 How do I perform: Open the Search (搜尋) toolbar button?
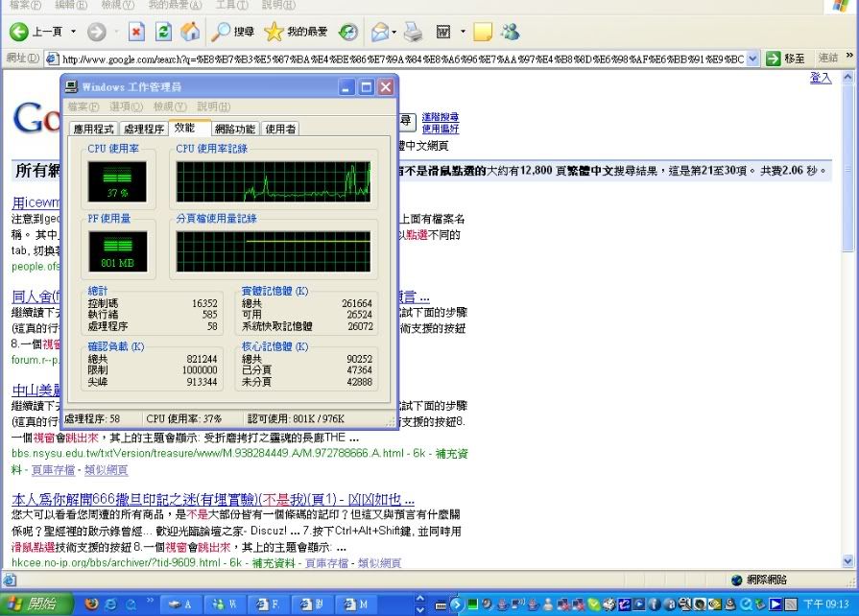(x=233, y=32)
